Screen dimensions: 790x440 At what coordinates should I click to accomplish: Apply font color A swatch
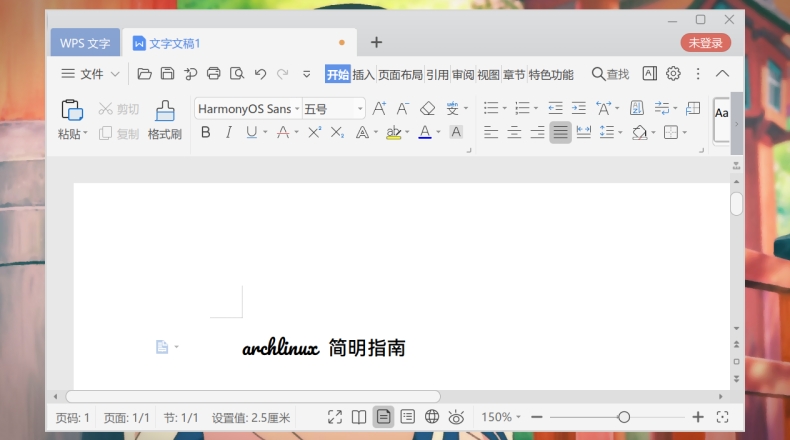425,133
